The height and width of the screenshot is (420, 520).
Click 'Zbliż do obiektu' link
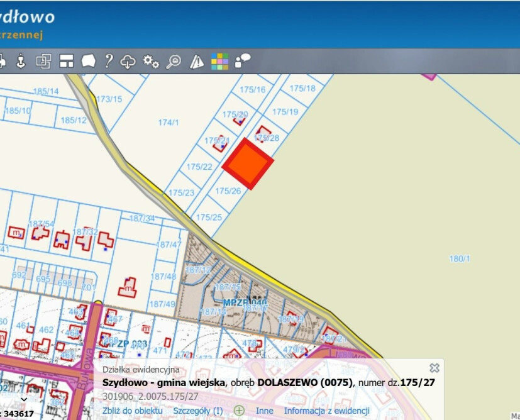(x=132, y=411)
